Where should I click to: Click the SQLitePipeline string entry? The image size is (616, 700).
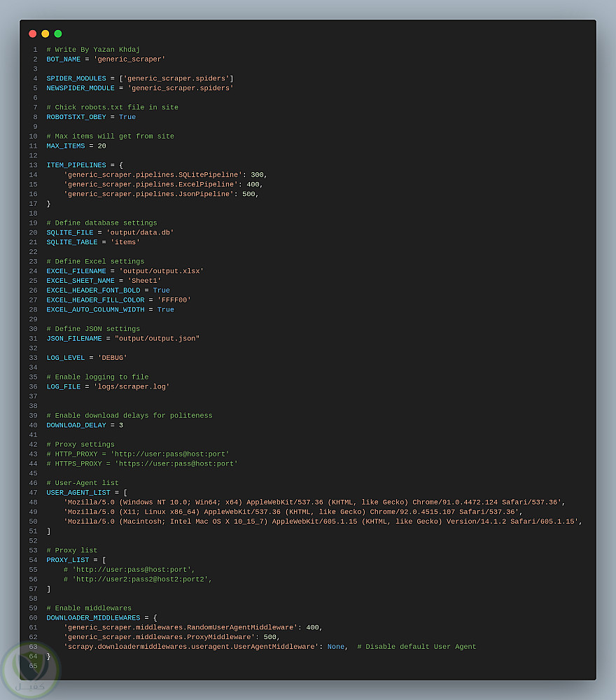tap(153, 175)
